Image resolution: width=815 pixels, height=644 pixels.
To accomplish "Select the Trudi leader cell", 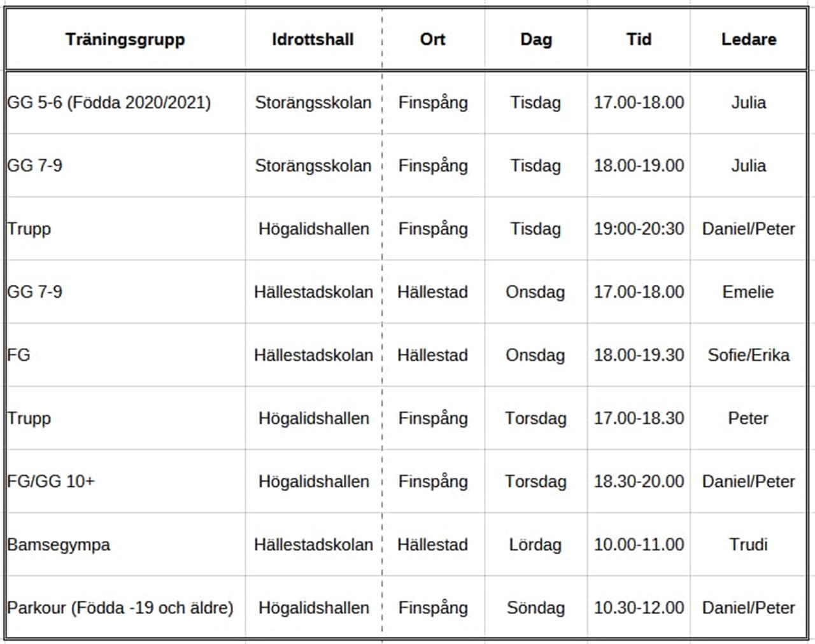I will 749,544.
